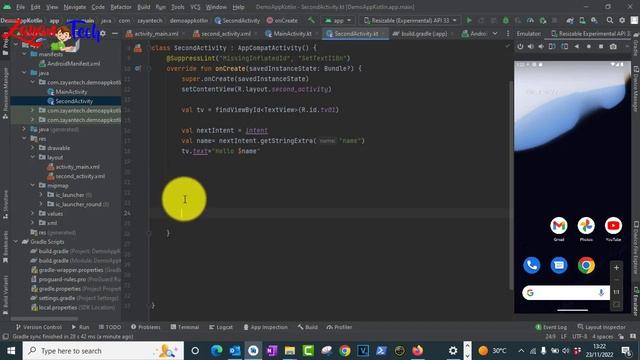This screenshot has height=360, width=640.
Task: Collapse the manifests folder
Action: point(24,54)
